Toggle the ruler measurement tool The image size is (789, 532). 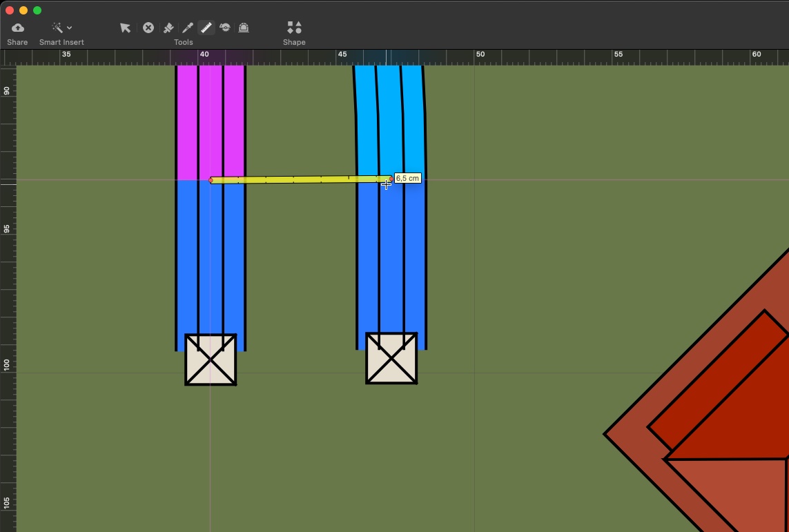pyautogui.click(x=206, y=28)
